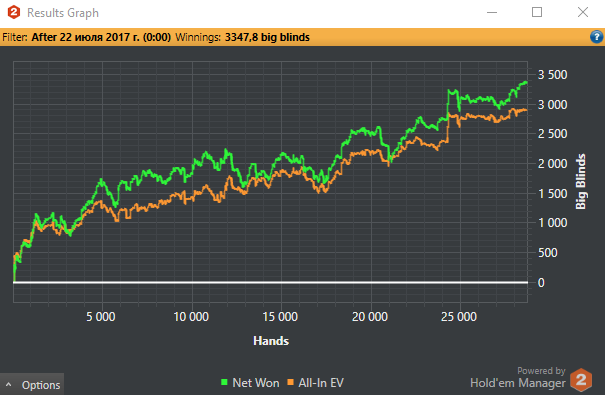Maximize the Results Graph window
This screenshot has height=395, width=605.
[x=537, y=12]
